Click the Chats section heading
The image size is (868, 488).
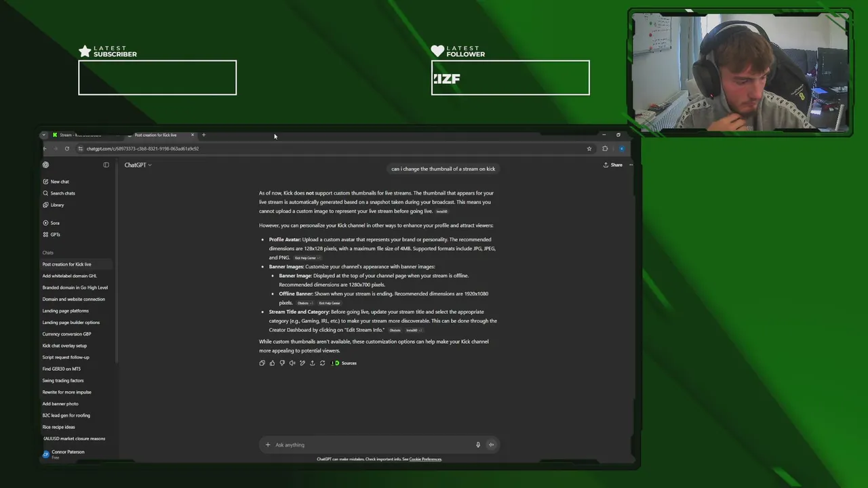[47, 253]
